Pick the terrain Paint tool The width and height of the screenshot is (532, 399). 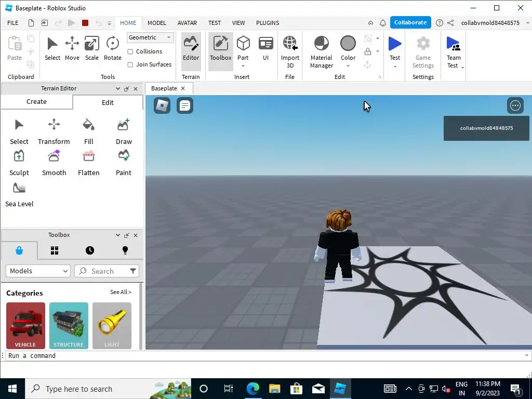coord(124,163)
